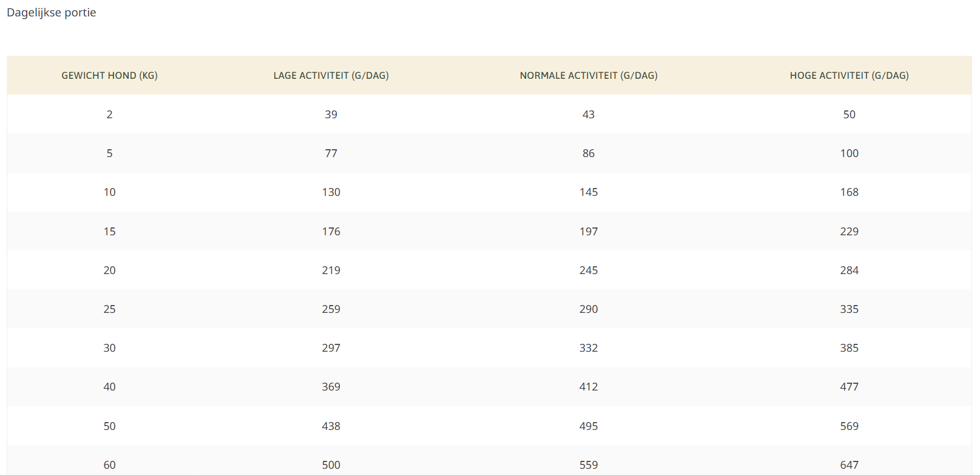Click the 'Lage activiteit (g/dag)' column header

pos(331,76)
